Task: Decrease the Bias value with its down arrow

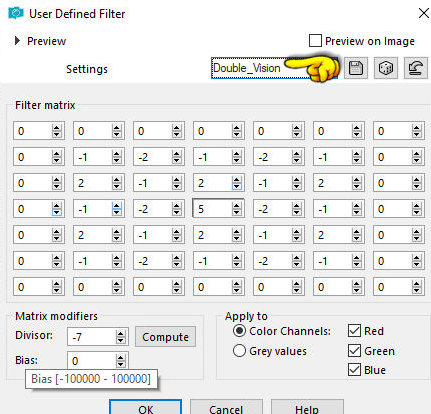Action: point(120,364)
